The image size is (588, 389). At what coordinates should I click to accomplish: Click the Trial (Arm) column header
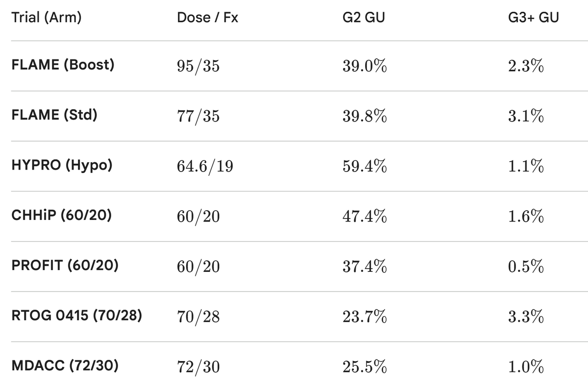[46, 18]
